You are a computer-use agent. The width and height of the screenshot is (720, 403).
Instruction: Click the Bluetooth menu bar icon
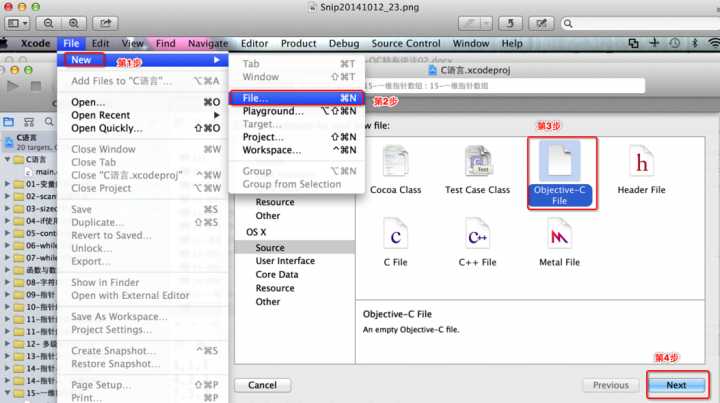tap(695, 43)
